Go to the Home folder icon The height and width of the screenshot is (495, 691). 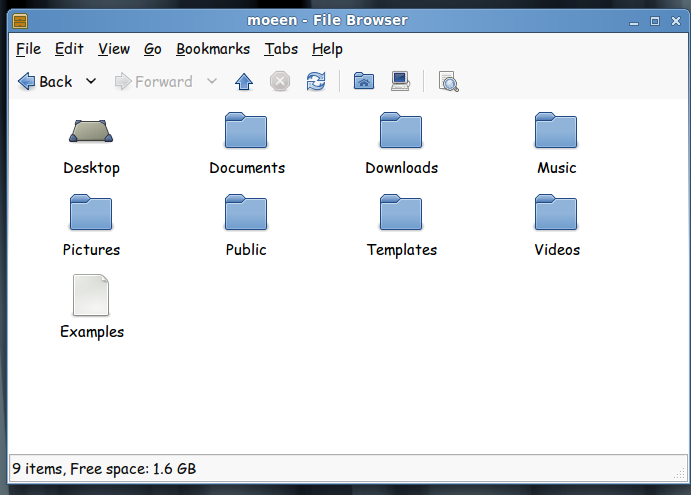[x=364, y=81]
